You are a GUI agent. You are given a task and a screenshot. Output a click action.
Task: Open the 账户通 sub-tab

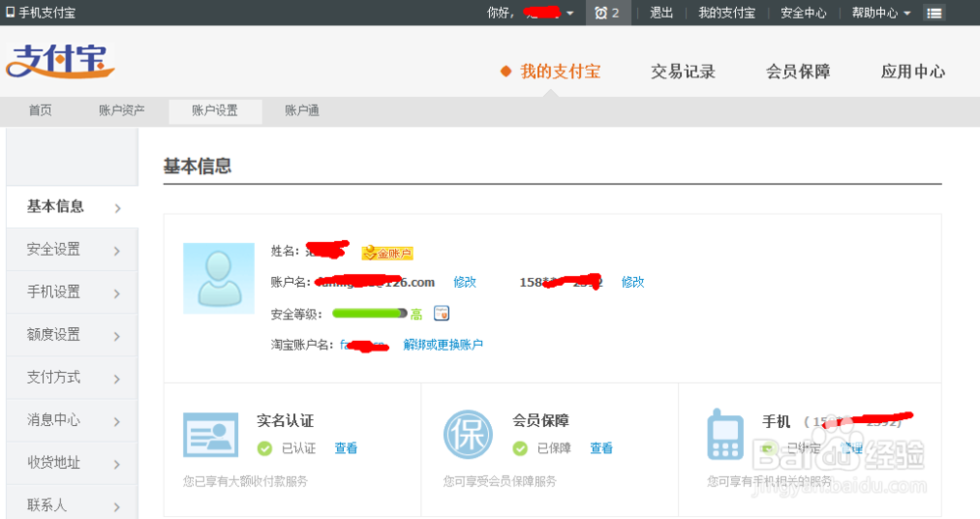pyautogui.click(x=302, y=111)
